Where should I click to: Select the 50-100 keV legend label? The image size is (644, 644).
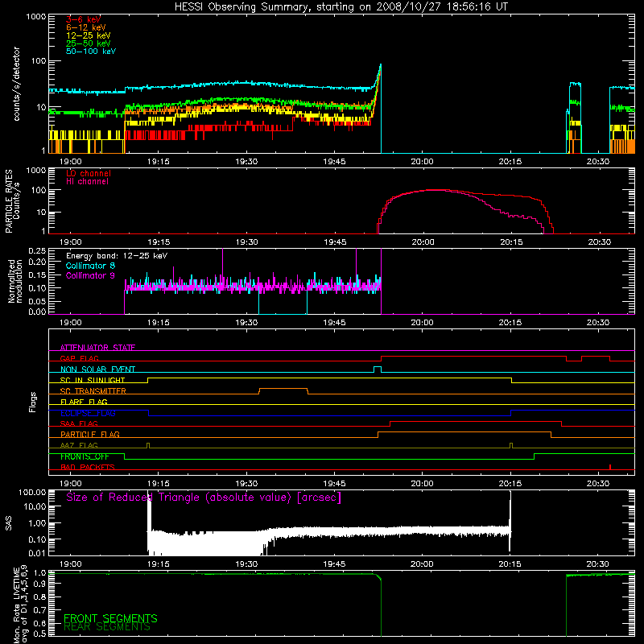coord(90,52)
